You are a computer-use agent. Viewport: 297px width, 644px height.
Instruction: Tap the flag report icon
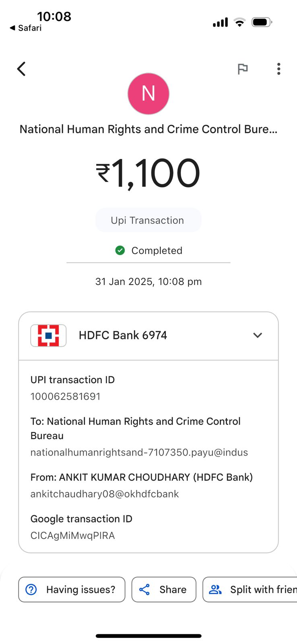coord(242,69)
